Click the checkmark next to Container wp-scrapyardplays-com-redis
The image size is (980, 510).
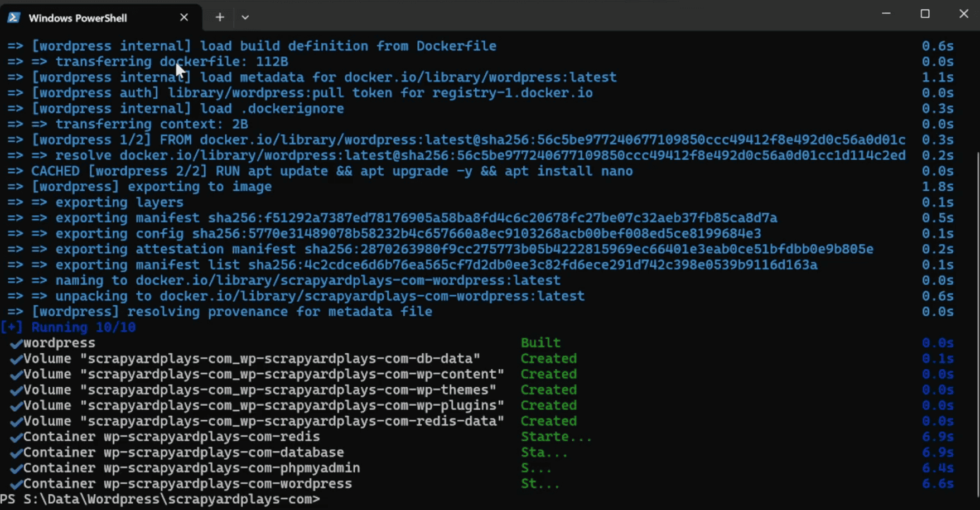[15, 436]
